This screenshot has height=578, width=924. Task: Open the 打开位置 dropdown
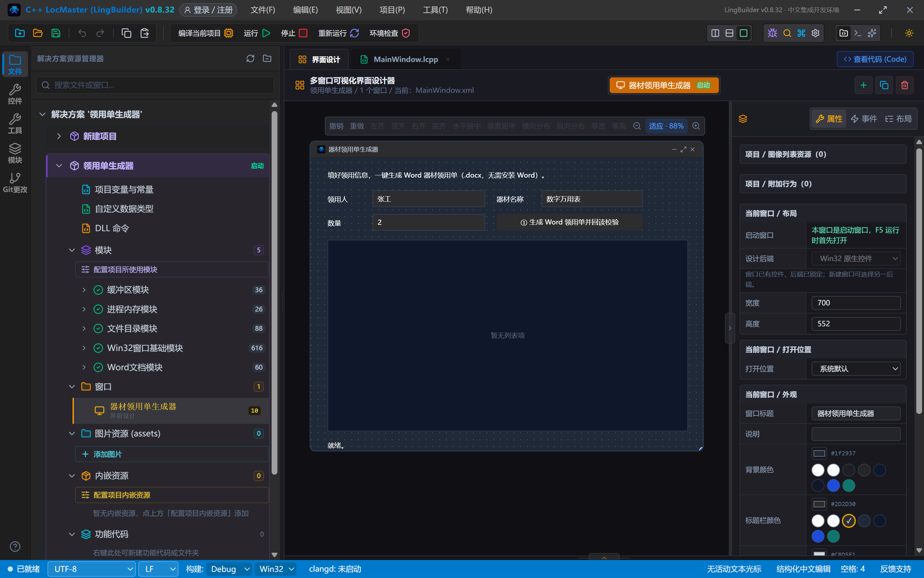pos(856,369)
